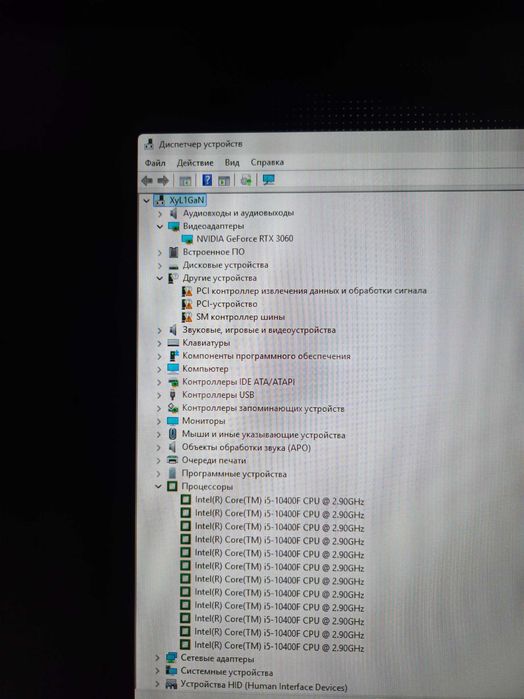Expand Звуковые, игровые и видеоустройства
This screenshot has width=524, height=699.
click(x=159, y=331)
